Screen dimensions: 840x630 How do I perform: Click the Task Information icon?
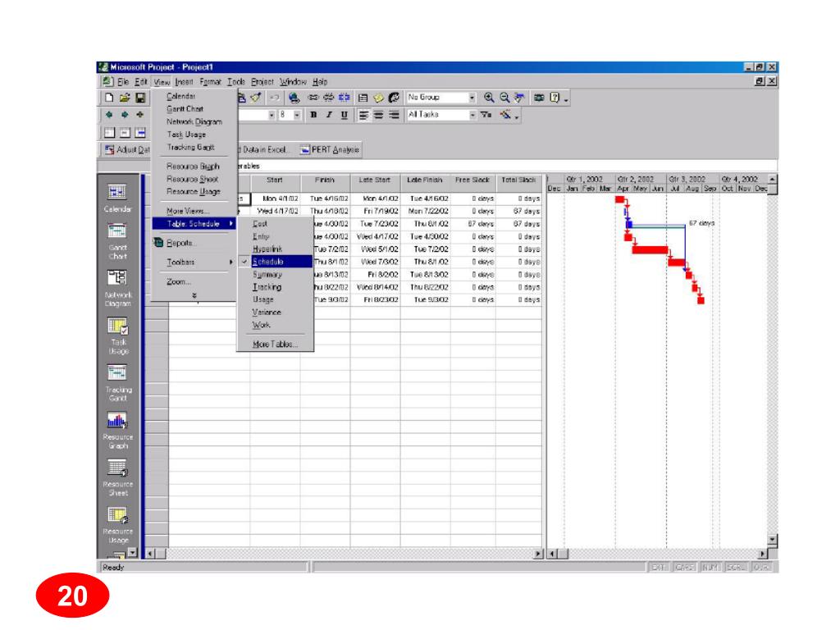pos(363,98)
